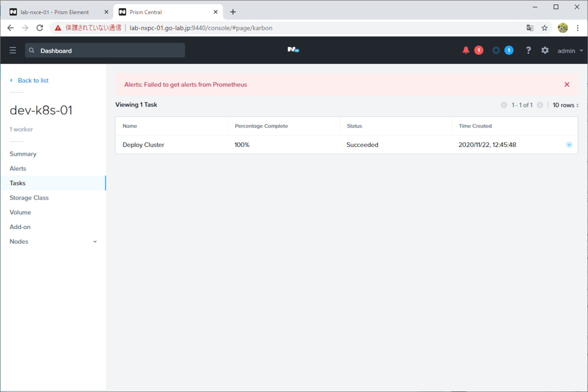Image resolution: width=588 pixels, height=392 pixels.
Task: Close the Prism Central browser tab
Action: [216, 12]
